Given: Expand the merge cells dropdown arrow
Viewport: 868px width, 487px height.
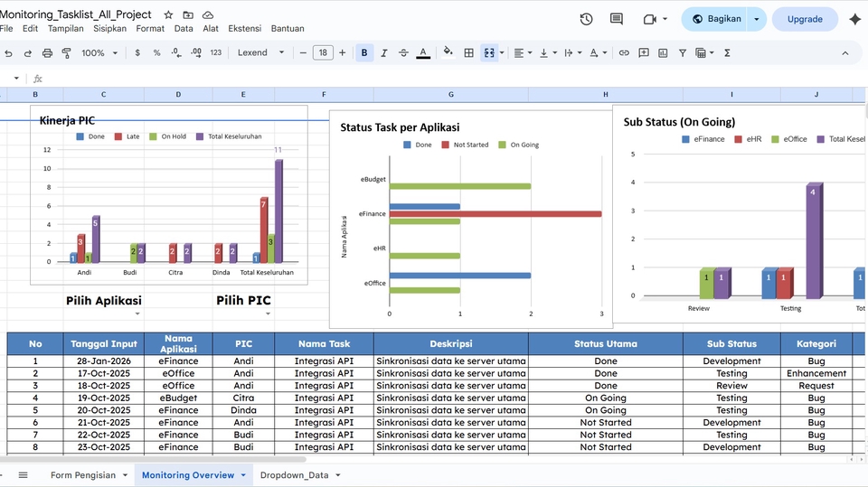Looking at the screenshot, I should (x=502, y=52).
